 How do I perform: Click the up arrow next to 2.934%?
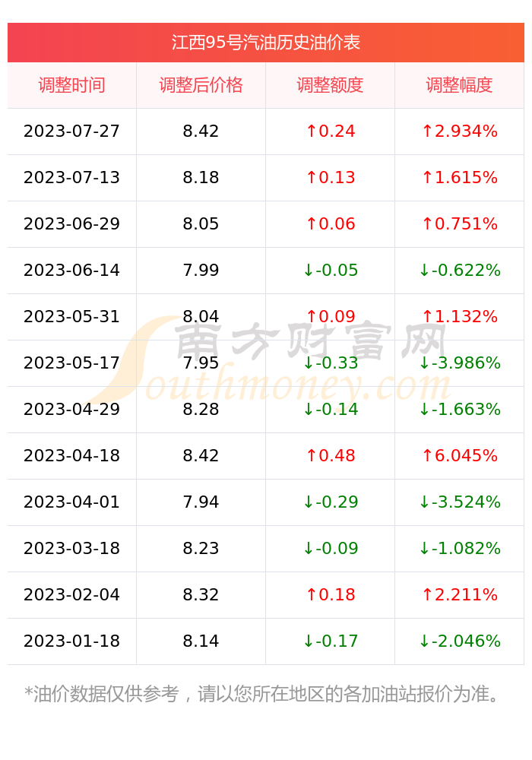pos(427,131)
